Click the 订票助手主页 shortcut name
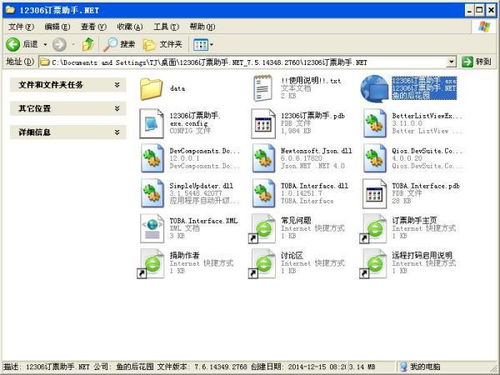This screenshot has height=375, width=500. (414, 220)
